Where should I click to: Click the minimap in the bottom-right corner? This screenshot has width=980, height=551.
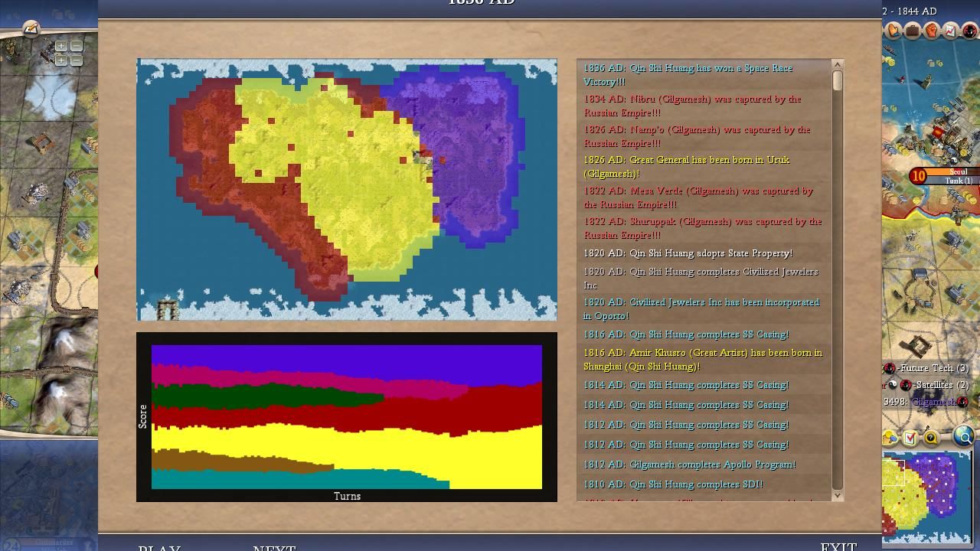point(926,497)
